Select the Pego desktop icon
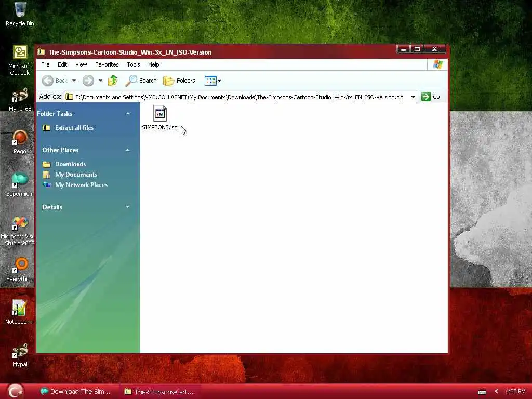Viewport: 532px width, 399px height. point(20,138)
